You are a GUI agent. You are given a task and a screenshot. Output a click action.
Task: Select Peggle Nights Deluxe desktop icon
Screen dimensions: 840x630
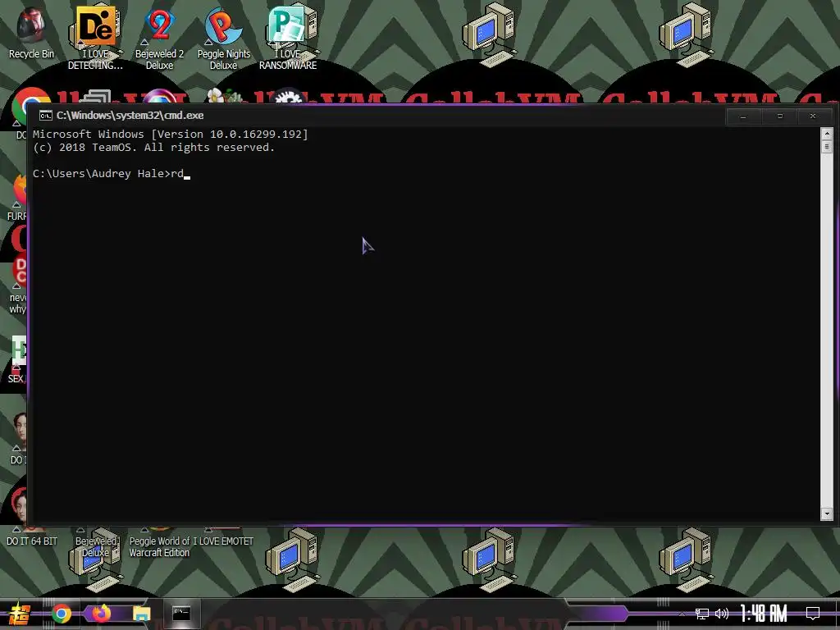point(223,38)
